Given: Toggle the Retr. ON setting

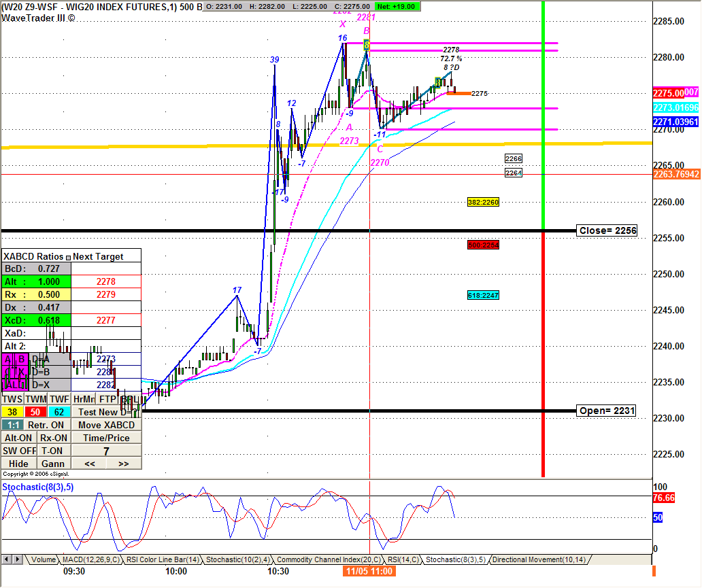Looking at the screenshot, I should [46, 425].
